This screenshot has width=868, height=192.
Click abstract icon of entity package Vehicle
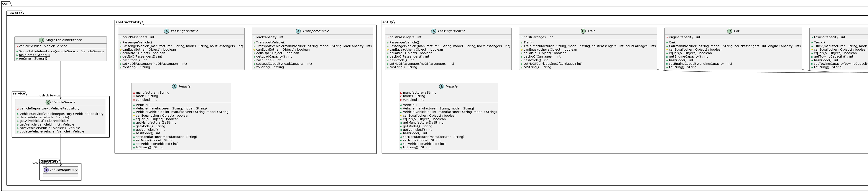point(442,87)
